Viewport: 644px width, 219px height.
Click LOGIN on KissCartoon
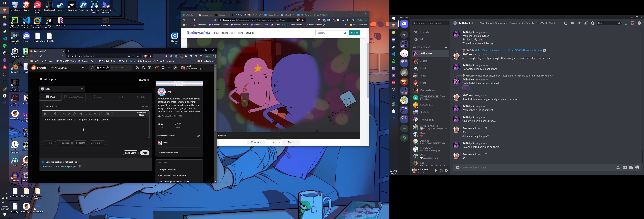[x=355, y=33]
